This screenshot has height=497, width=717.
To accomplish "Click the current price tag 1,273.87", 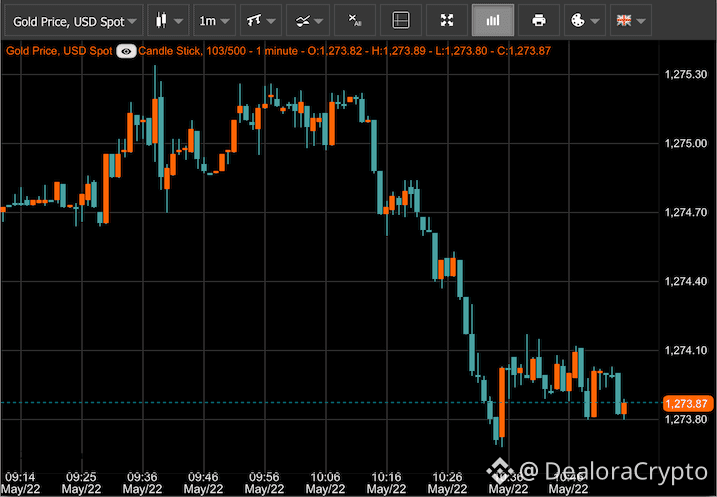I will coord(688,404).
